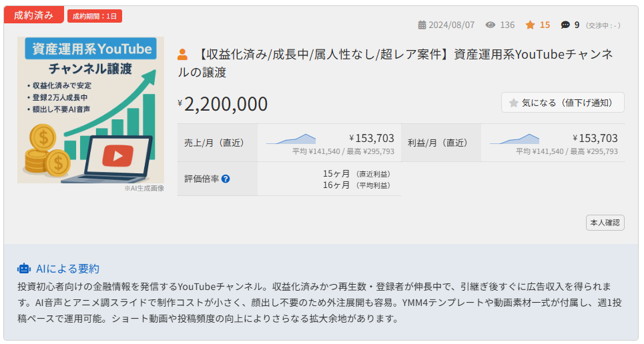Click the robot icon next to AIによる要約
This screenshot has height=344, width=644.
24,269
